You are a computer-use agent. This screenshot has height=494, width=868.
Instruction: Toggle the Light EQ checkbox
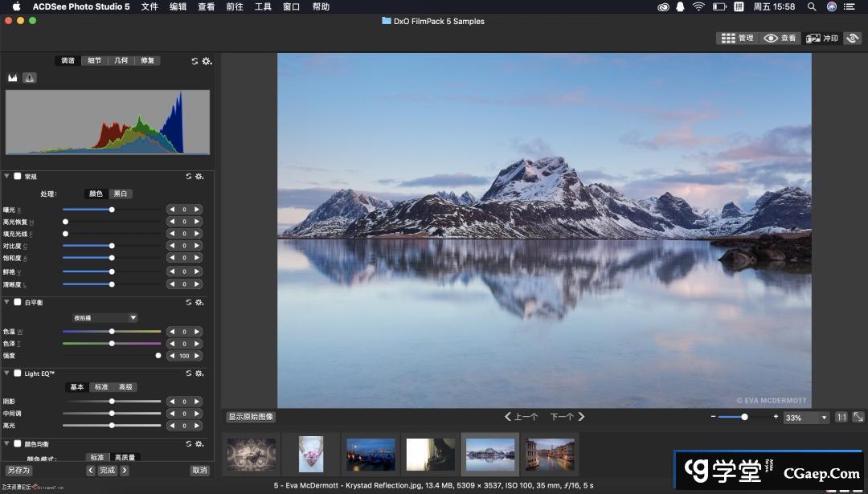[x=18, y=374]
